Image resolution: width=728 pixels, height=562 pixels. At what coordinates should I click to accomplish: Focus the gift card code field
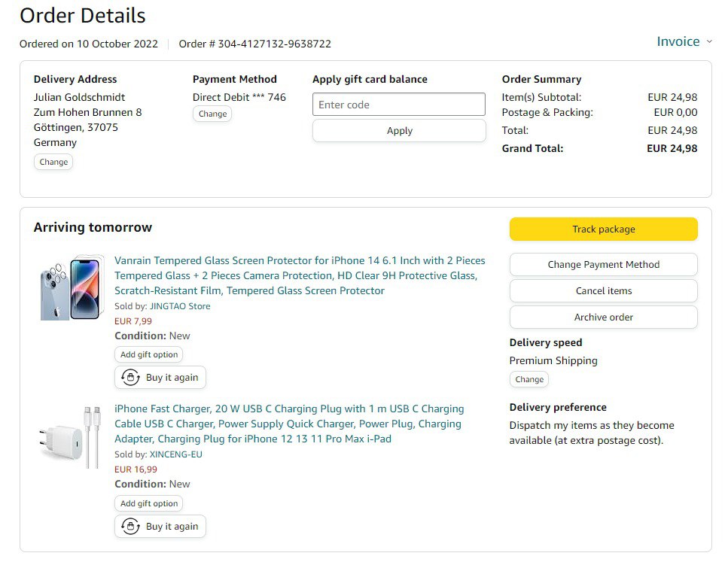click(x=399, y=105)
